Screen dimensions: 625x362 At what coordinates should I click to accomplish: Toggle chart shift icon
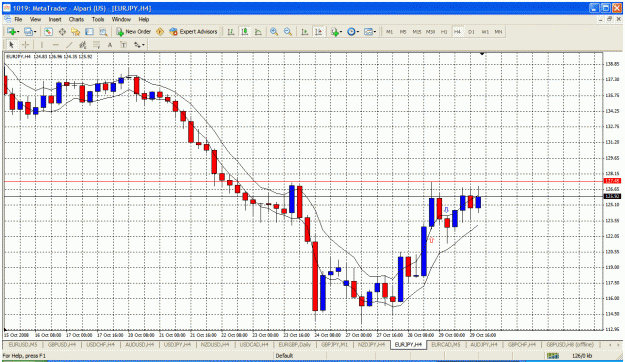click(x=318, y=31)
